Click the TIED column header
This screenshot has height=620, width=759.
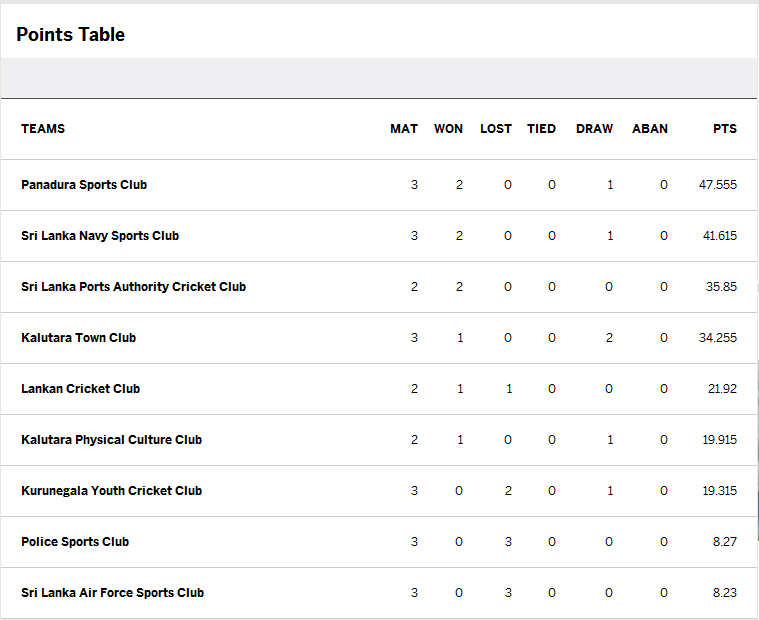click(541, 129)
